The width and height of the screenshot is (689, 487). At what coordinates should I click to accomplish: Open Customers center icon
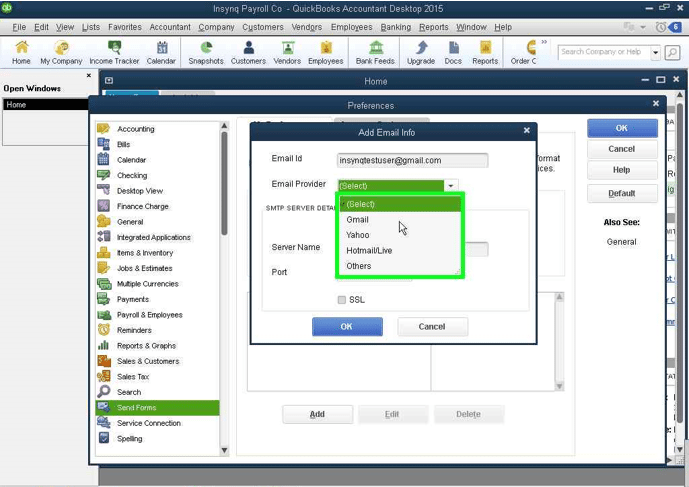(248, 52)
